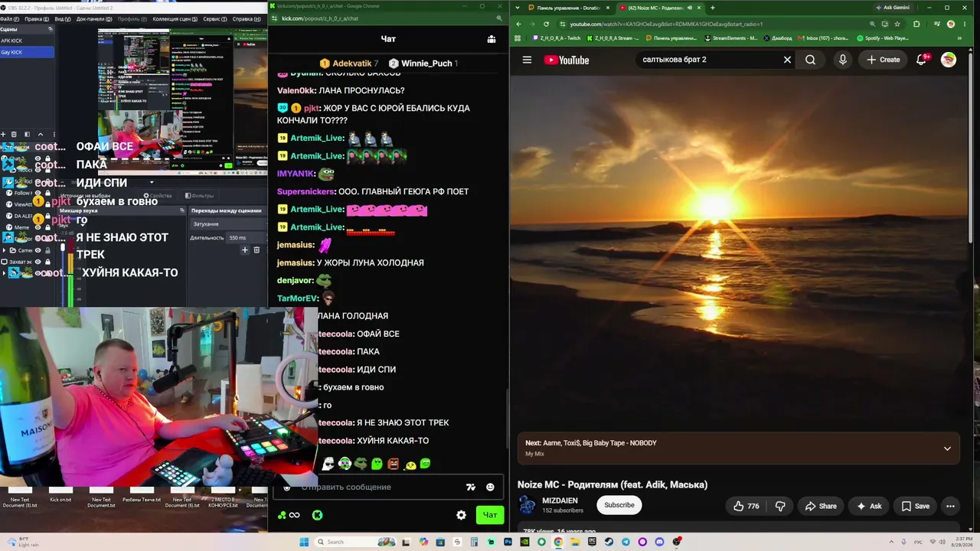980x551 pixels.
Task: Click the Chrome address bar URL
Action: pos(666,24)
